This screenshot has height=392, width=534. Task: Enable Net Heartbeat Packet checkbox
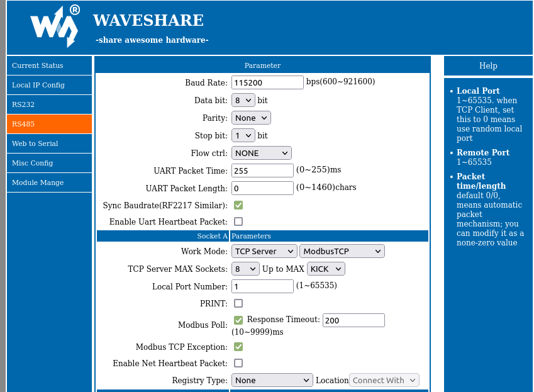pos(238,363)
